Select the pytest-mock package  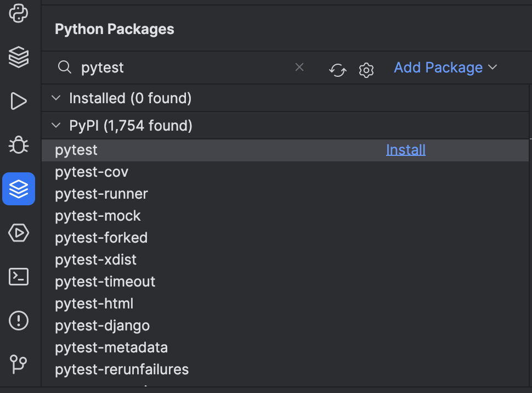click(x=97, y=215)
